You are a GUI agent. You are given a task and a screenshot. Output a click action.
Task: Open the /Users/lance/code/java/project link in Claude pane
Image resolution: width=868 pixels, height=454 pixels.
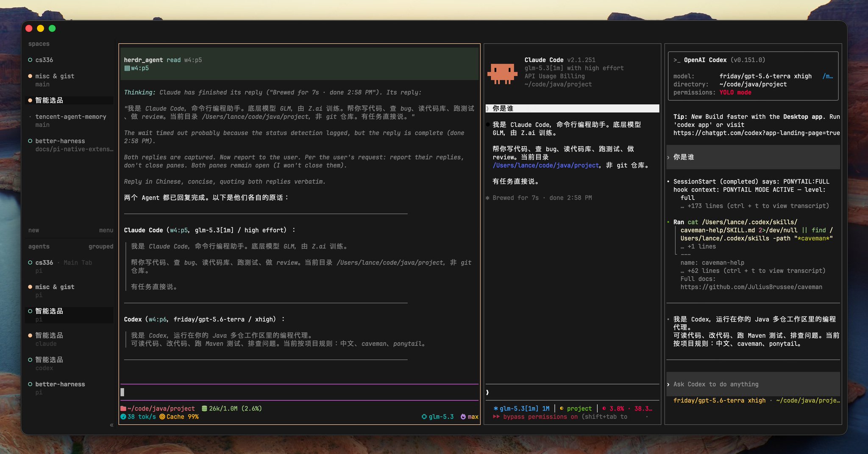[x=546, y=165]
